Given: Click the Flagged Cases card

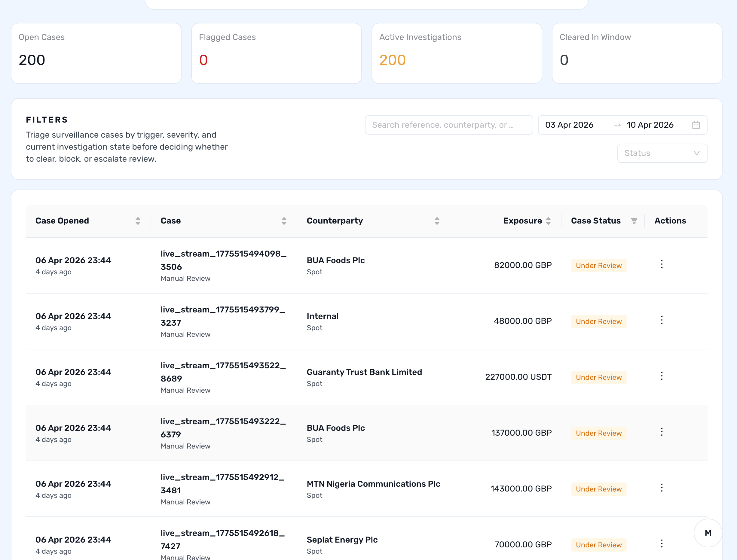Looking at the screenshot, I should pos(277,53).
